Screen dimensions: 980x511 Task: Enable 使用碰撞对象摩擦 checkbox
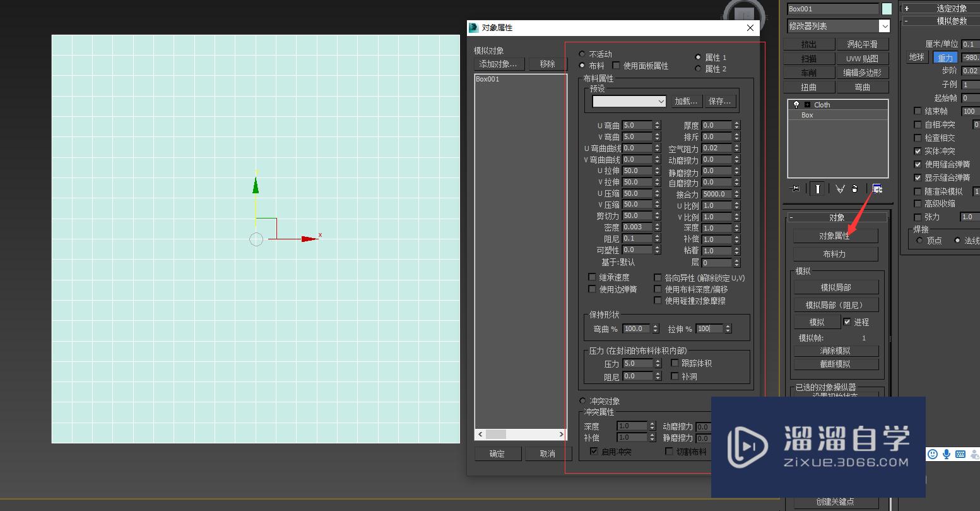[x=658, y=301]
